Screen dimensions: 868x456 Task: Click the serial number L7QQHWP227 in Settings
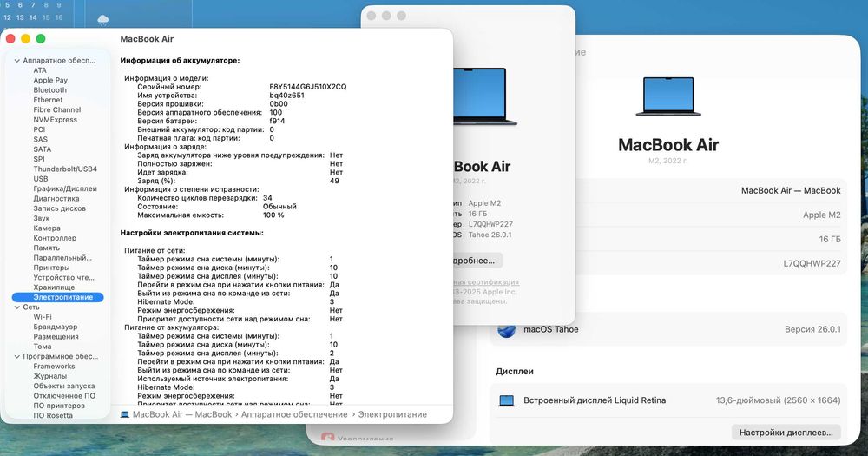click(812, 264)
